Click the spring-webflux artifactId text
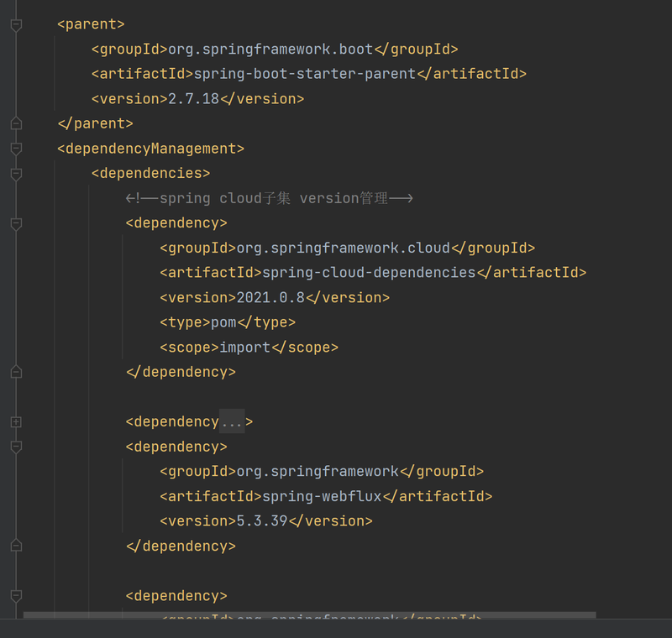The width and height of the screenshot is (672, 638). [x=322, y=496]
